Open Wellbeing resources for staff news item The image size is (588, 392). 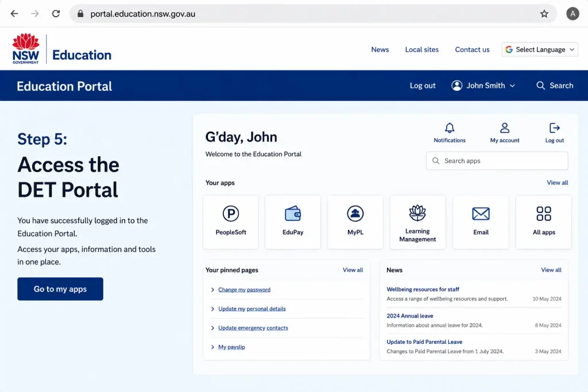pyautogui.click(x=423, y=289)
